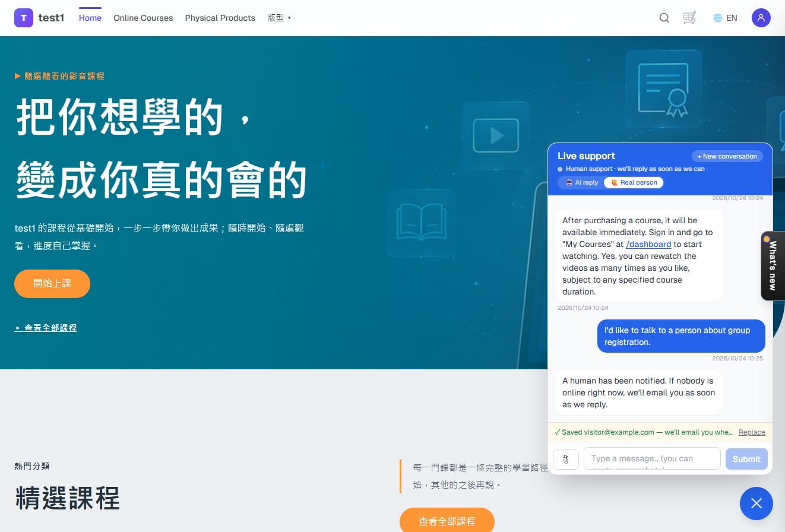This screenshot has width=785, height=532.
Task: Click the test1 site name
Action: [51, 18]
